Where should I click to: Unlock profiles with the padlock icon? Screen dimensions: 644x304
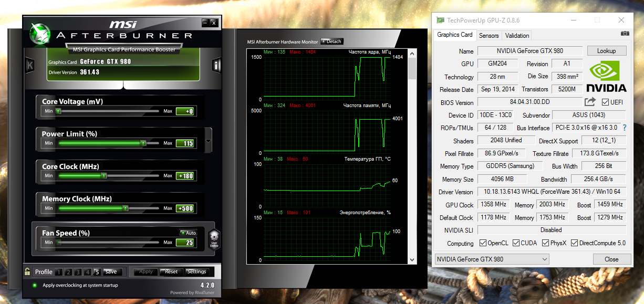click(x=27, y=271)
